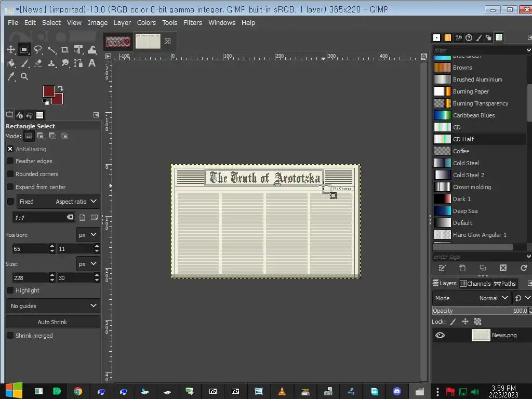Select the Eraser tool

[x=38, y=63]
